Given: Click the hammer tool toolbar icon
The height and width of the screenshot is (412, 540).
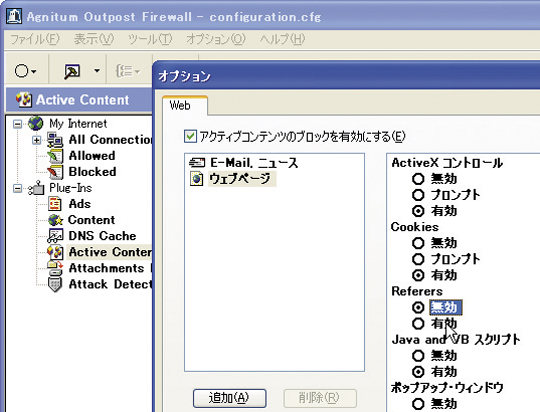Looking at the screenshot, I should [72, 71].
